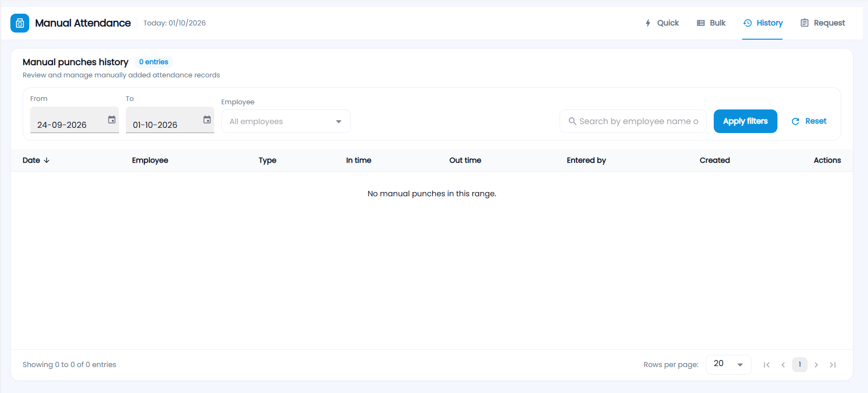868x393 pixels.
Task: Go to the last page arrow
Action: click(x=833, y=365)
